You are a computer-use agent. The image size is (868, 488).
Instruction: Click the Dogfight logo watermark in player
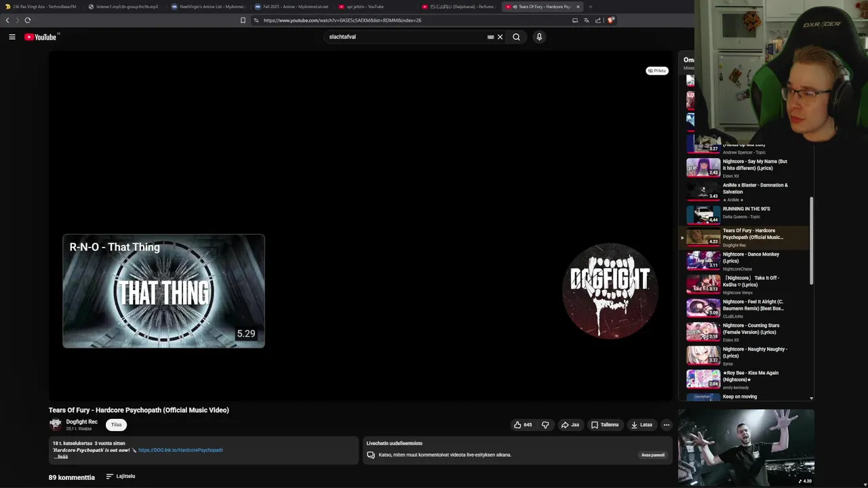coord(610,290)
